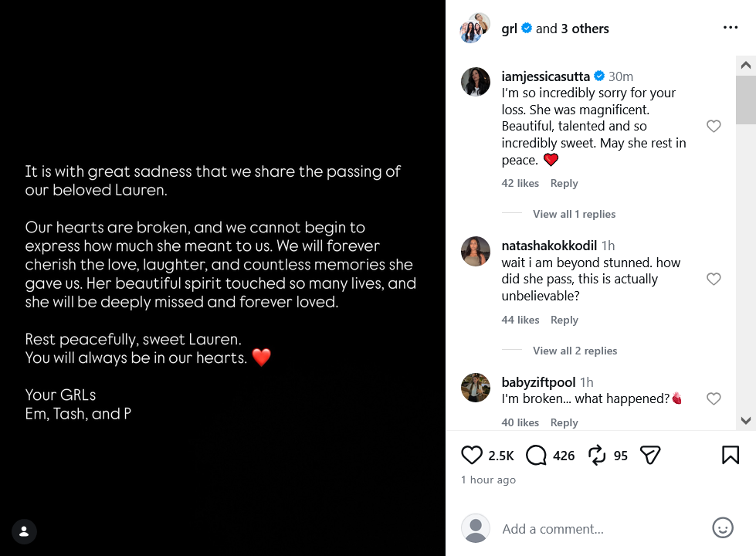Viewport: 756px width, 556px height.
Task: Expand View all 2 replies
Action: pyautogui.click(x=575, y=351)
